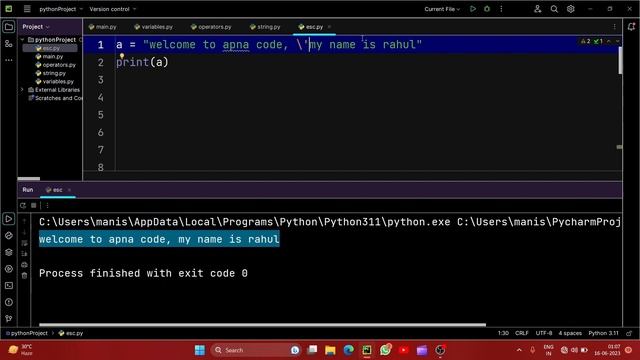
Task: Rerun the esc script
Action: pos(23,205)
